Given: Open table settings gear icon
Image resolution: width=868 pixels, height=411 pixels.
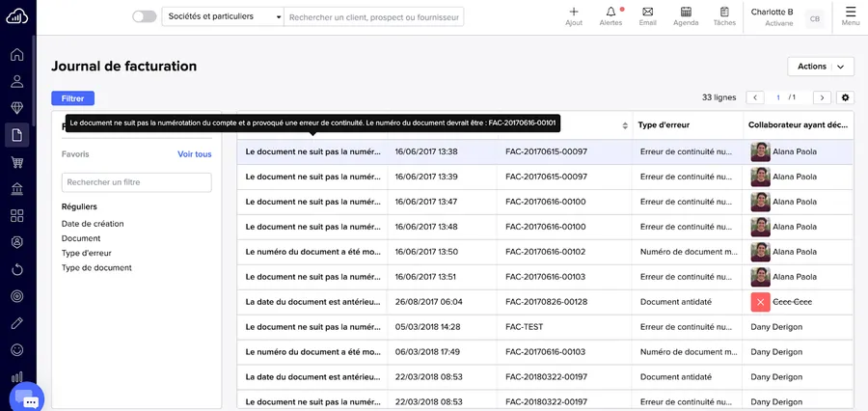Looking at the screenshot, I should (x=845, y=97).
